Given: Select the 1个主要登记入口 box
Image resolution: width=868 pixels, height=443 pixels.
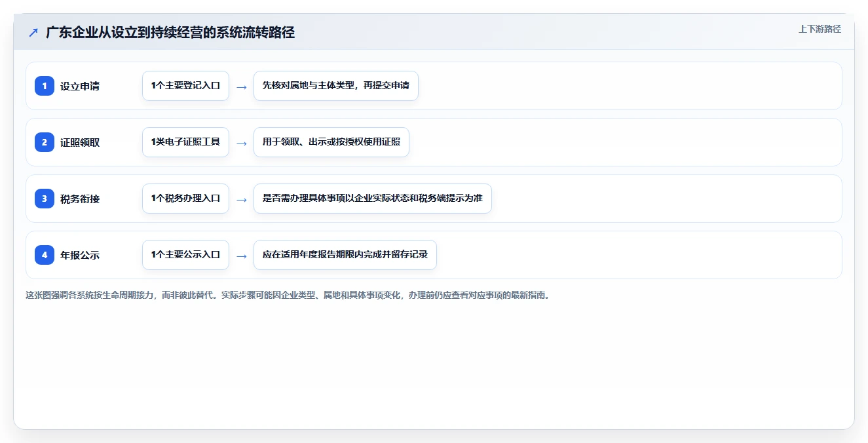Looking at the screenshot, I should click(x=185, y=86).
